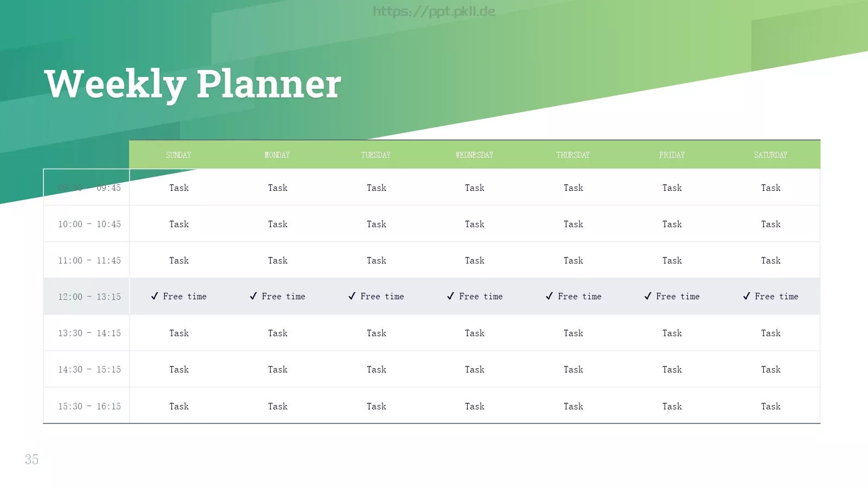Click Thursday's Free time text
The image size is (868, 488).
pos(579,297)
